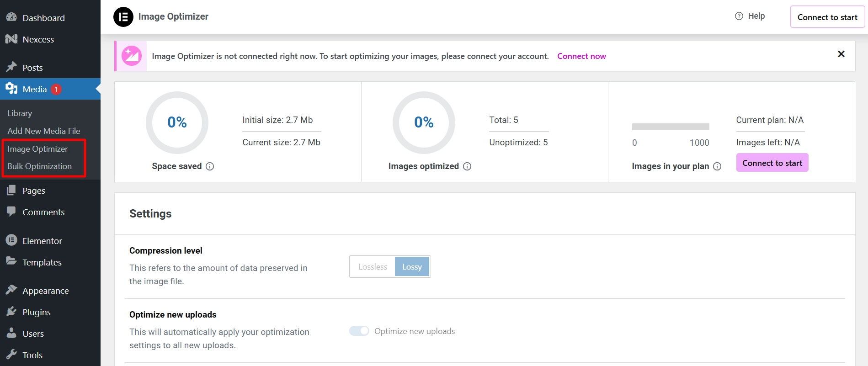Click the Posts pushpin icon
868x366 pixels.
[11, 67]
